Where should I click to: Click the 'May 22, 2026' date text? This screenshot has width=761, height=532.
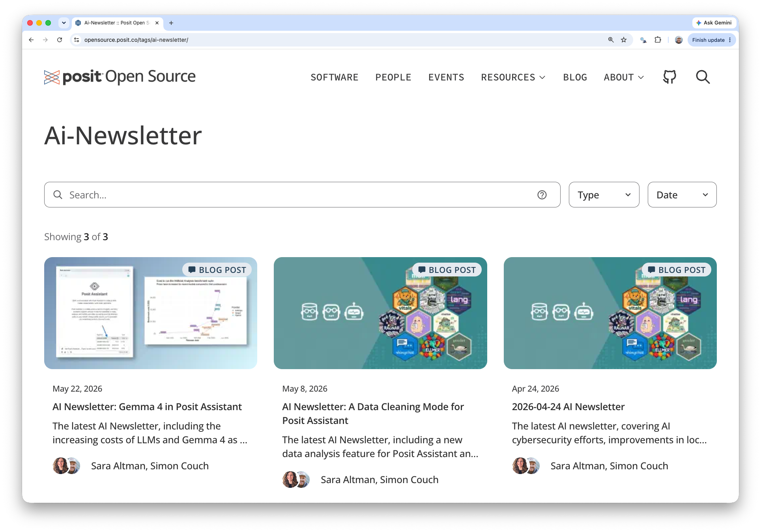point(77,389)
